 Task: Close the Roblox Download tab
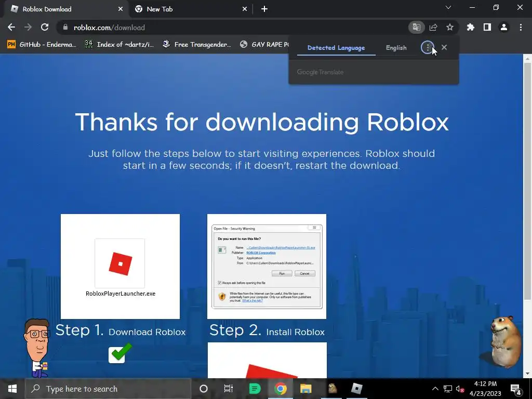(x=121, y=9)
